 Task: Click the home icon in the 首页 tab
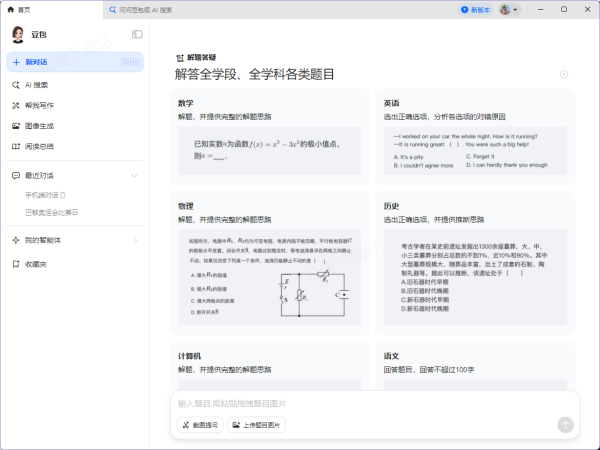[x=11, y=10]
